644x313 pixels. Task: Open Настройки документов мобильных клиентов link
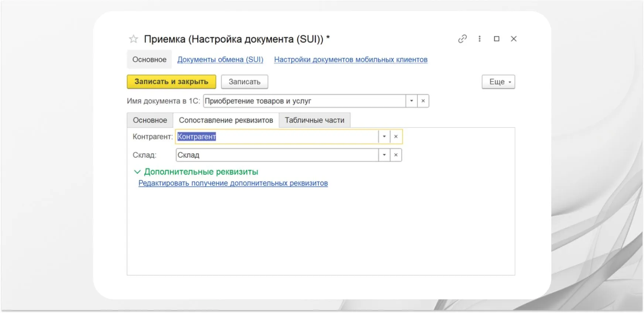[351, 59]
